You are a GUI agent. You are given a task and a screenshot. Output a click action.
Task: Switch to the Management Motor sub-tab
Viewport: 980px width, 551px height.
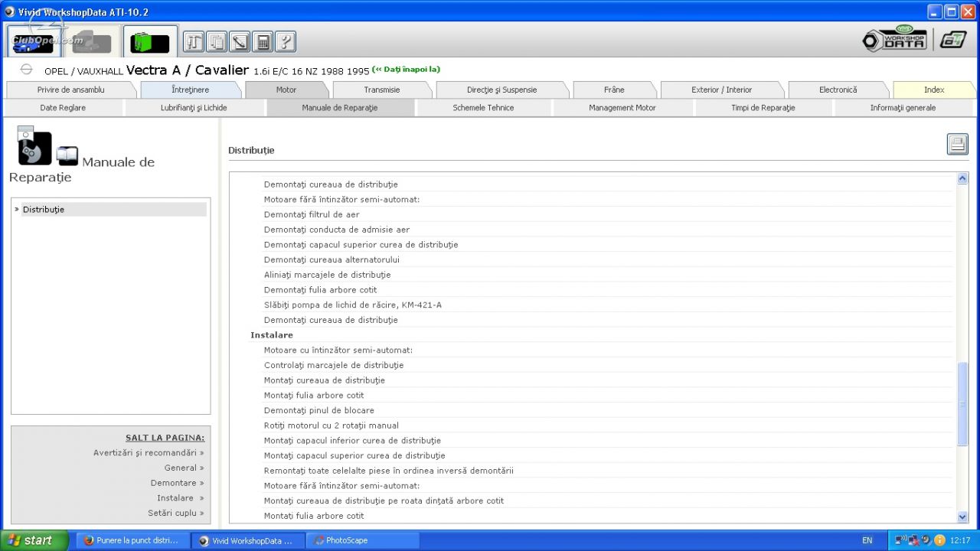point(622,108)
